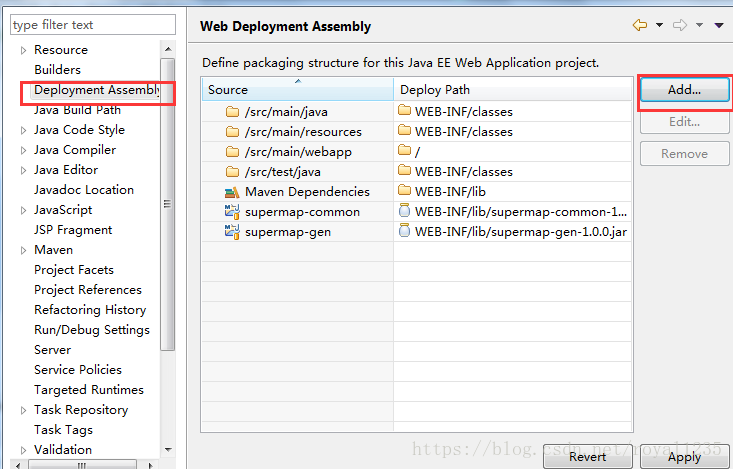Click the supermap-common project icon
Screen dimensions: 733x469
[x=232, y=212]
